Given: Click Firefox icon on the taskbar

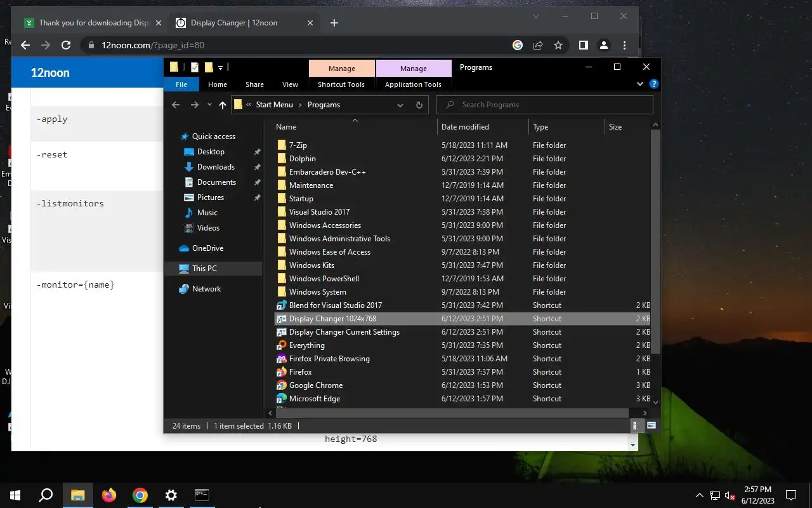Looking at the screenshot, I should tap(109, 495).
